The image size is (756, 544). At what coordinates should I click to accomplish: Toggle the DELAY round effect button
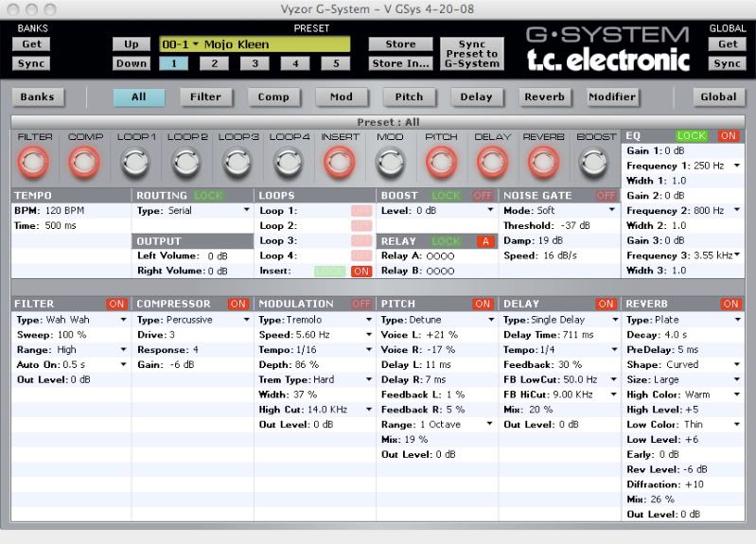point(492,162)
